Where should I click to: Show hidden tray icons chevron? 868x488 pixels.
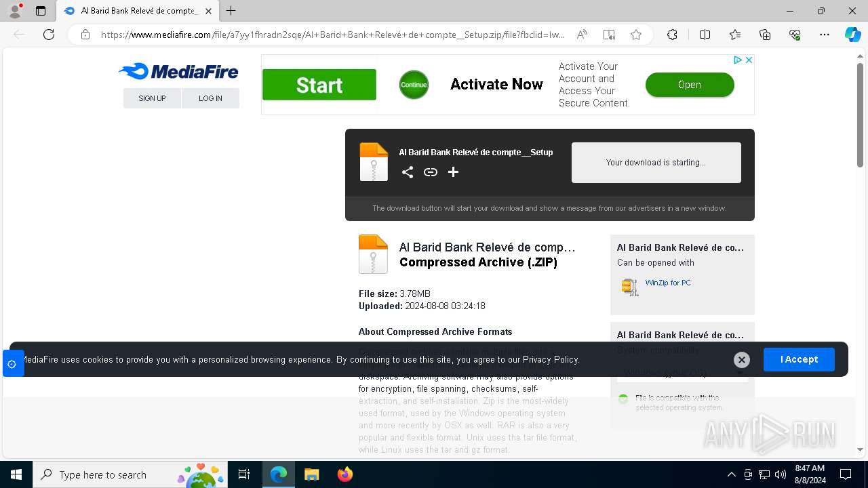[x=731, y=474]
